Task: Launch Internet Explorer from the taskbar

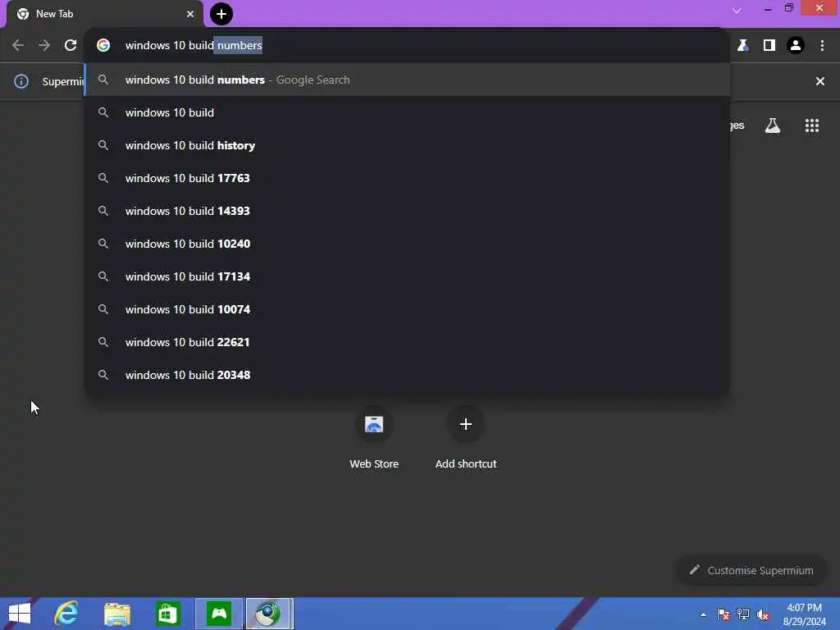Action: 66,614
